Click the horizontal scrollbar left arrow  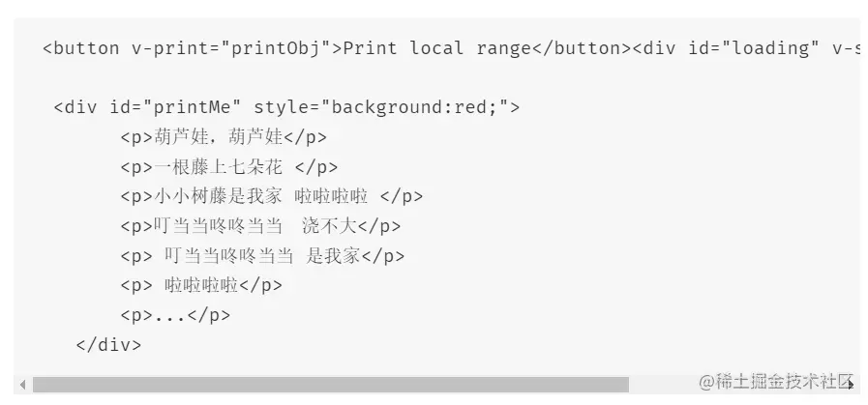pyautogui.click(x=21, y=385)
